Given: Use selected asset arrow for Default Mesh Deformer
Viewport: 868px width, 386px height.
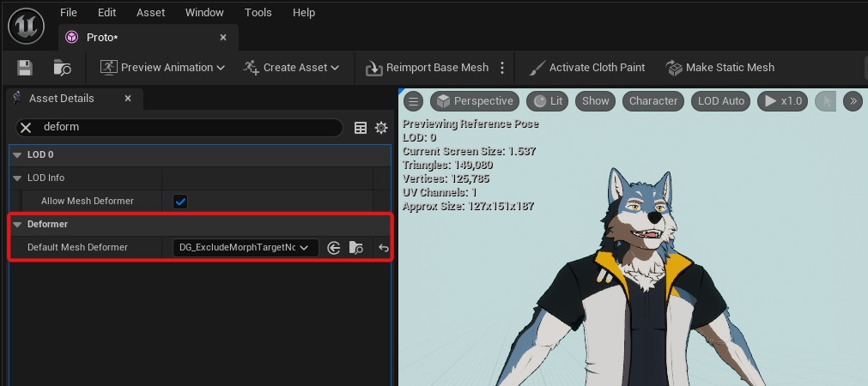Looking at the screenshot, I should click(334, 248).
